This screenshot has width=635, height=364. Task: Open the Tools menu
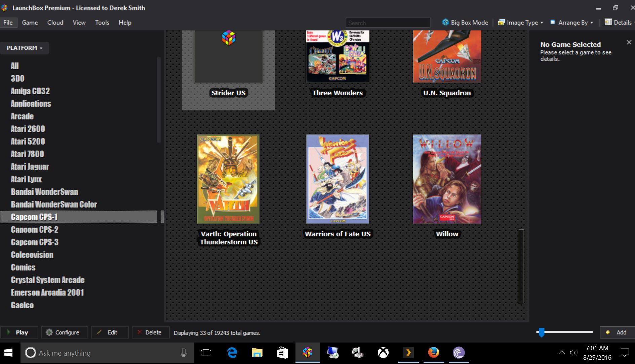102,22
